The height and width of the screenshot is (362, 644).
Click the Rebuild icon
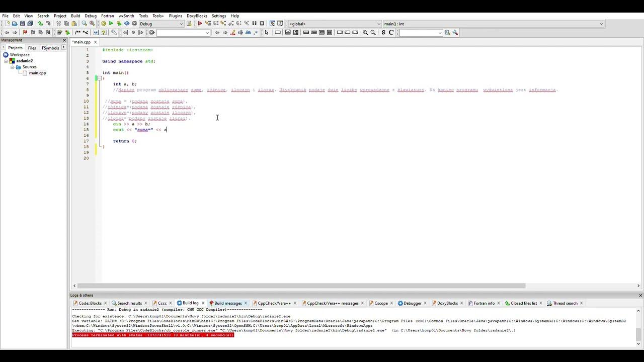click(x=127, y=24)
